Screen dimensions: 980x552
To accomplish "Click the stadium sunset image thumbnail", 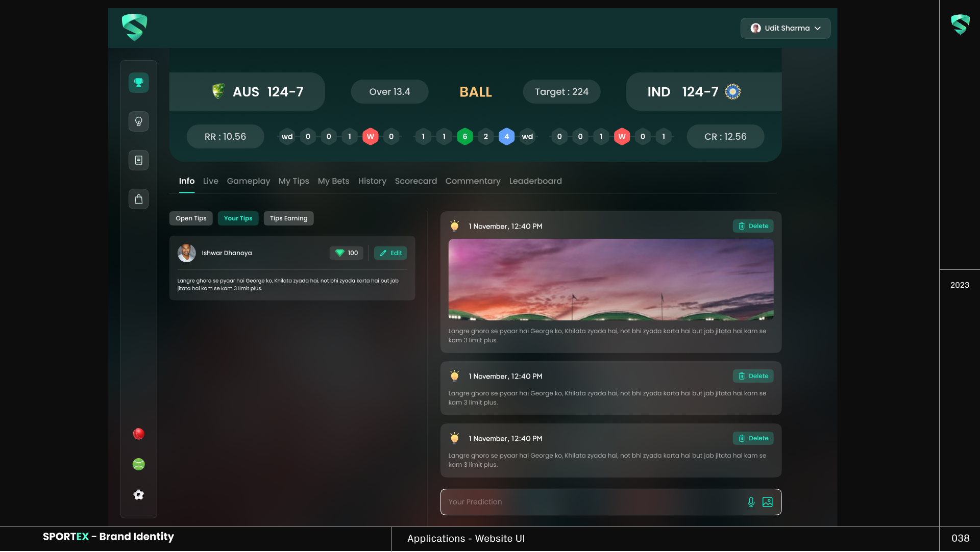I will [x=610, y=280].
